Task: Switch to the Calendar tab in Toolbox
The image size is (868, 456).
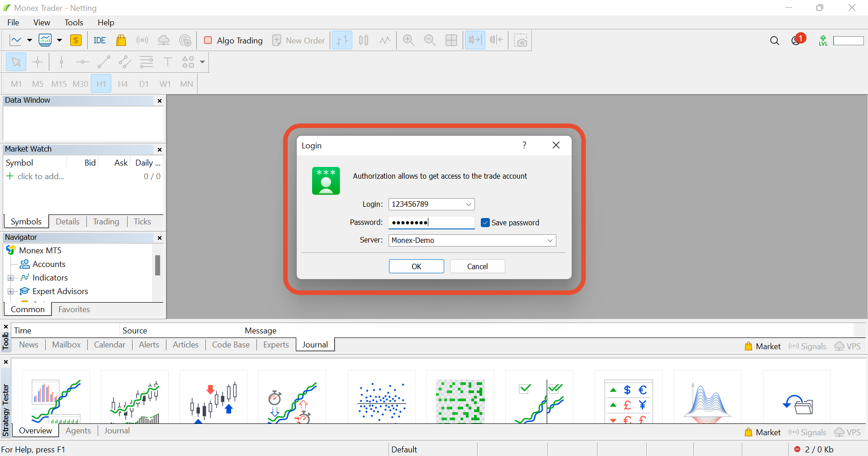Action: pyautogui.click(x=109, y=345)
